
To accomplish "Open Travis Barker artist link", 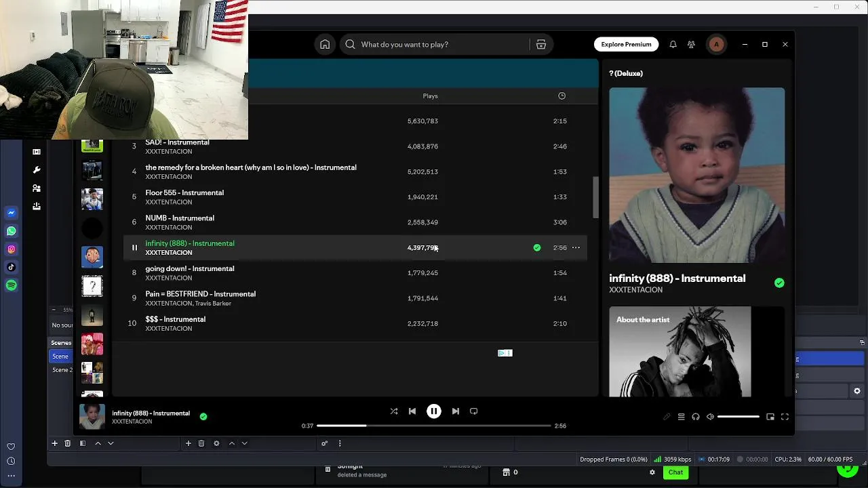I will coord(214,303).
